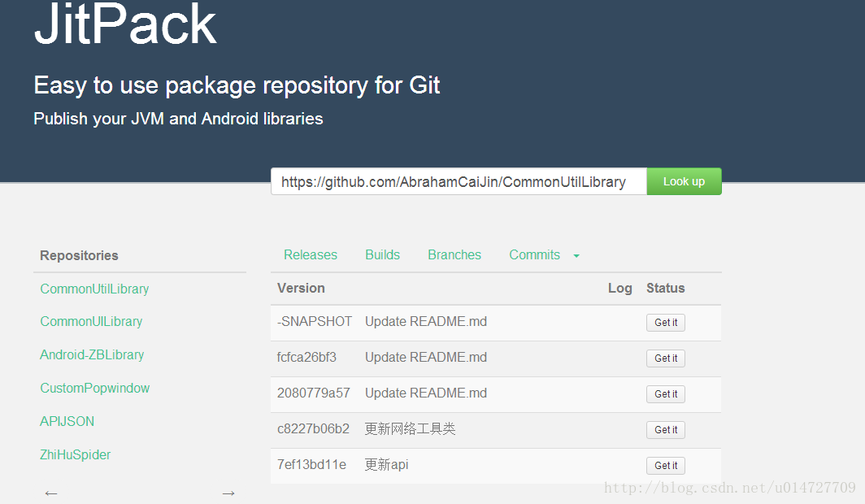Expand the dropdown caret beside Commits
This screenshot has width=865, height=504.
(x=576, y=256)
